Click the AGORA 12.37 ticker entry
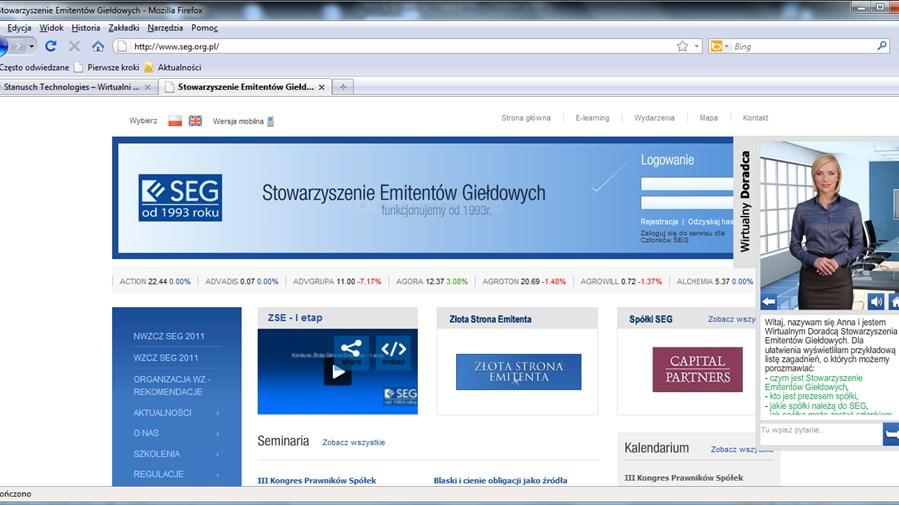 [432, 281]
